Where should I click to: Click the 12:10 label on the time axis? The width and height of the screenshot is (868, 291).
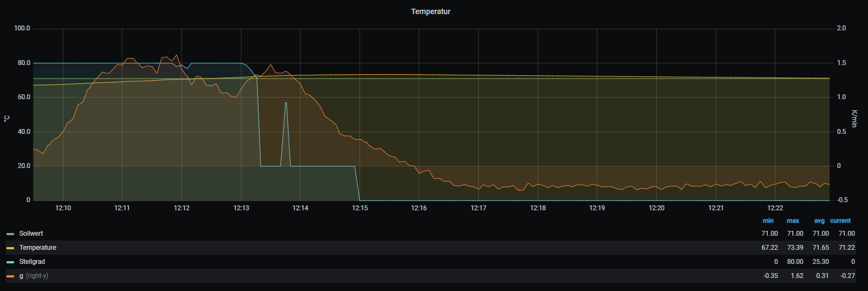[63, 208]
